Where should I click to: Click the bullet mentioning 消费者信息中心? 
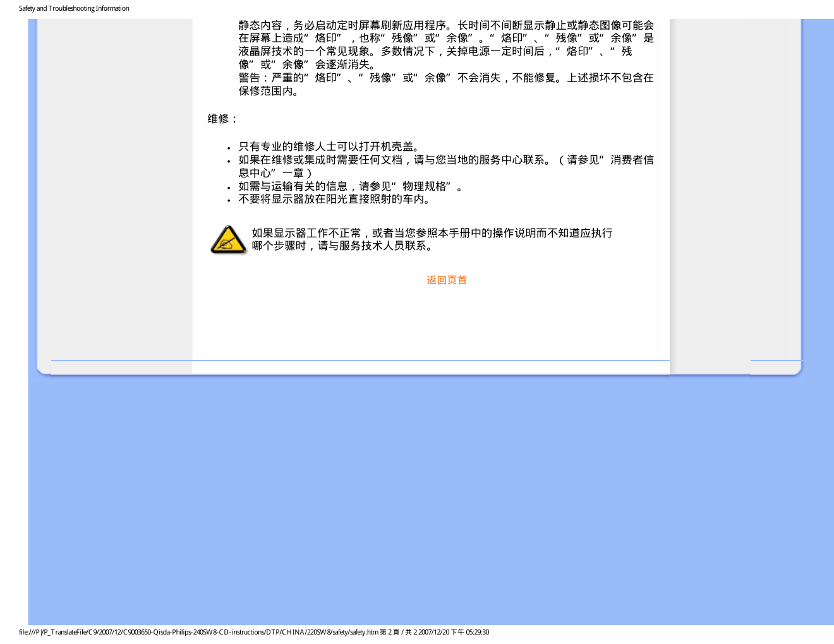click(x=446, y=166)
